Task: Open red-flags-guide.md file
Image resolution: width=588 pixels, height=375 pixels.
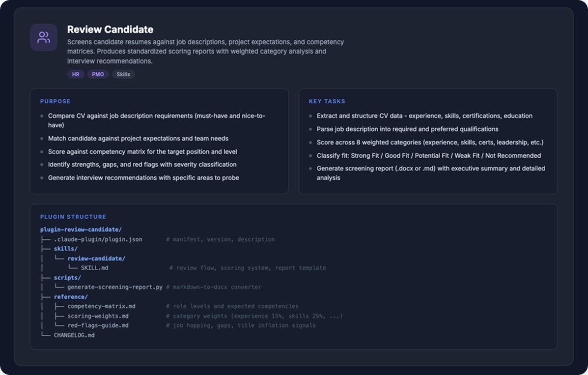Action: point(98,325)
